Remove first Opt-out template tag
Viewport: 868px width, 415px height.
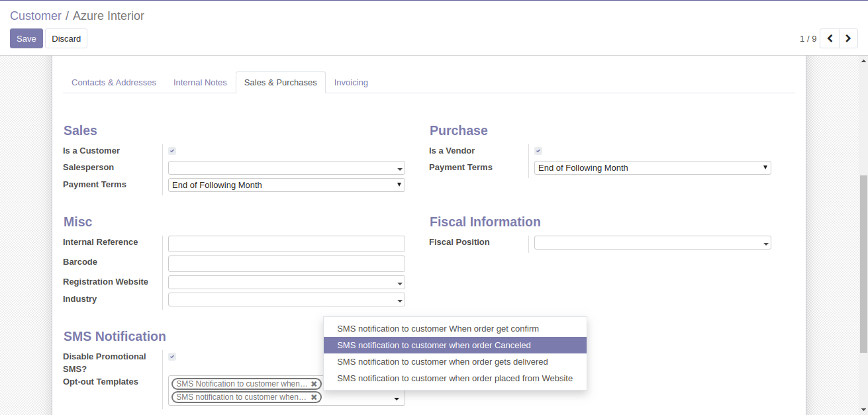pos(314,384)
